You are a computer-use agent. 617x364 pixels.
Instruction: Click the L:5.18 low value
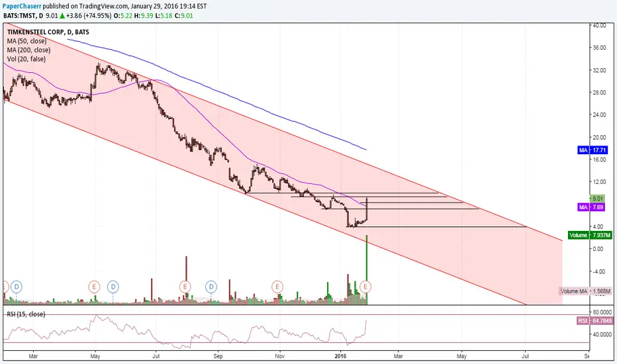164,16
